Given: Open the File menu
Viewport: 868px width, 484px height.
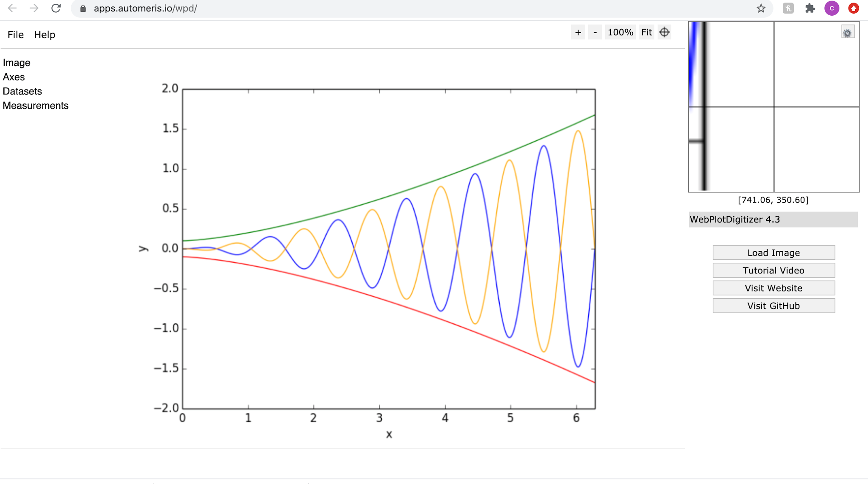Looking at the screenshot, I should click(16, 35).
